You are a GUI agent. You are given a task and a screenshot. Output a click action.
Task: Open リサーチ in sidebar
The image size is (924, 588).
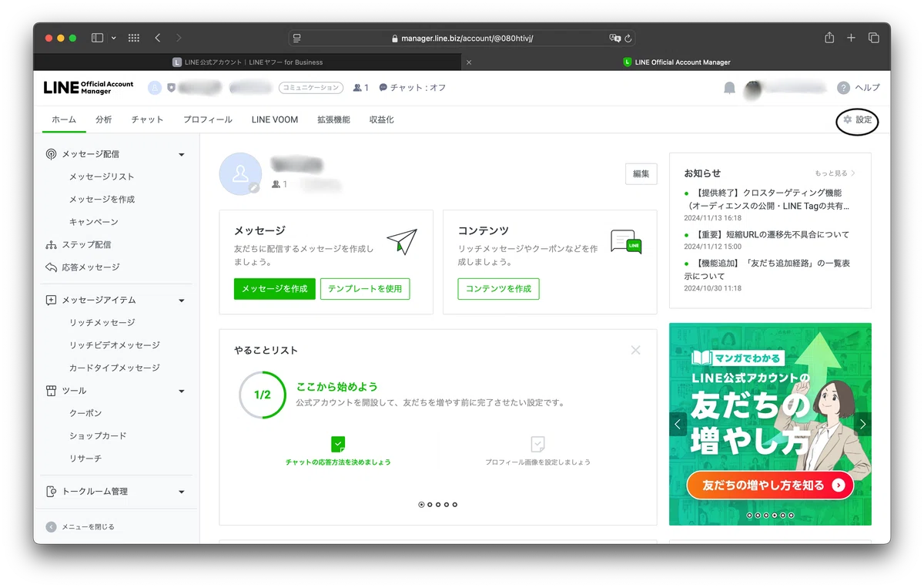85,459
